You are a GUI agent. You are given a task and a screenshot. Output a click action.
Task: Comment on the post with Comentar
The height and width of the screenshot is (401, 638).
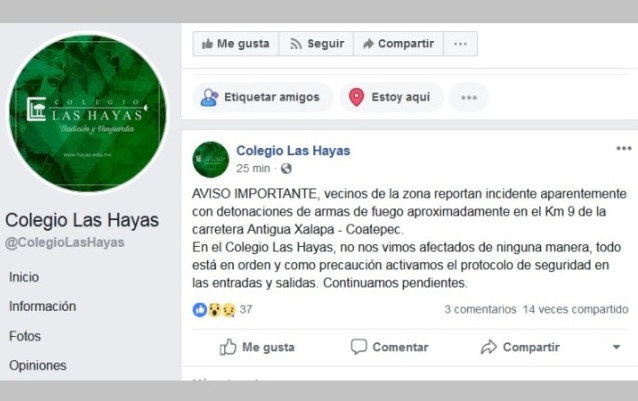click(x=389, y=347)
